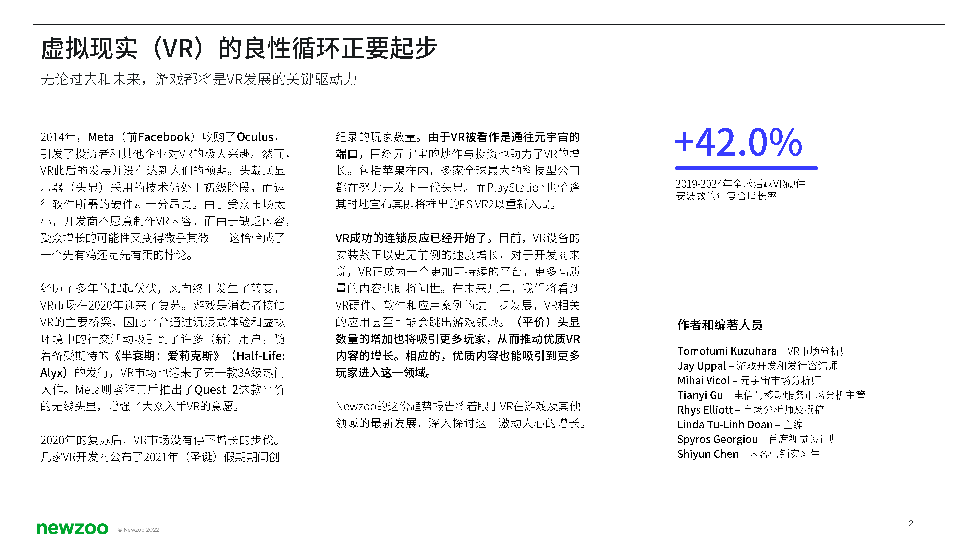The width and height of the screenshot is (980, 551).
Task: Click the caption 2019-2024年全球活跃VR硬件
Action: (x=740, y=184)
